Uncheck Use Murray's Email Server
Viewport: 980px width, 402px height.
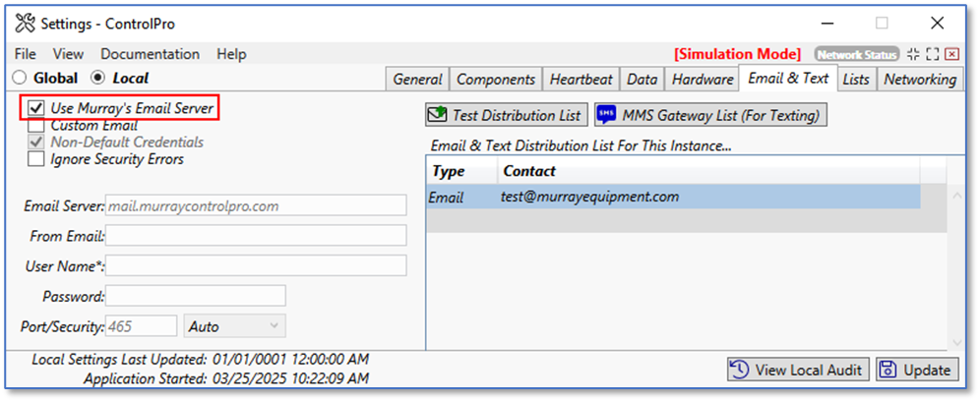(36, 108)
